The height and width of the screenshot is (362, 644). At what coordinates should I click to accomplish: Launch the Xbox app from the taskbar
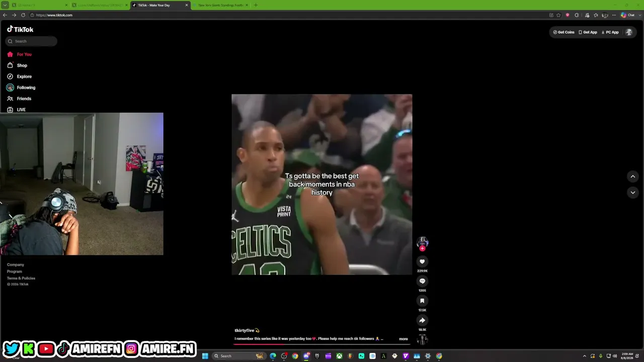click(x=339, y=356)
